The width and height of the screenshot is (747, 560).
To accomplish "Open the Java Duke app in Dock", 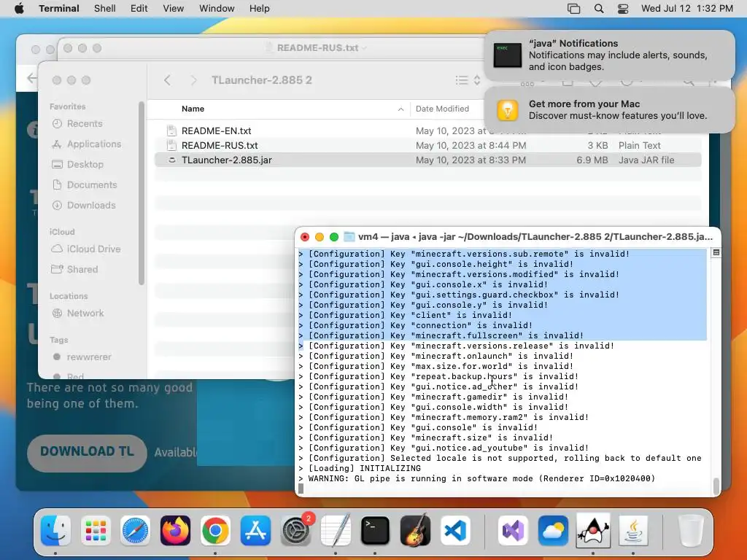I will [593, 531].
